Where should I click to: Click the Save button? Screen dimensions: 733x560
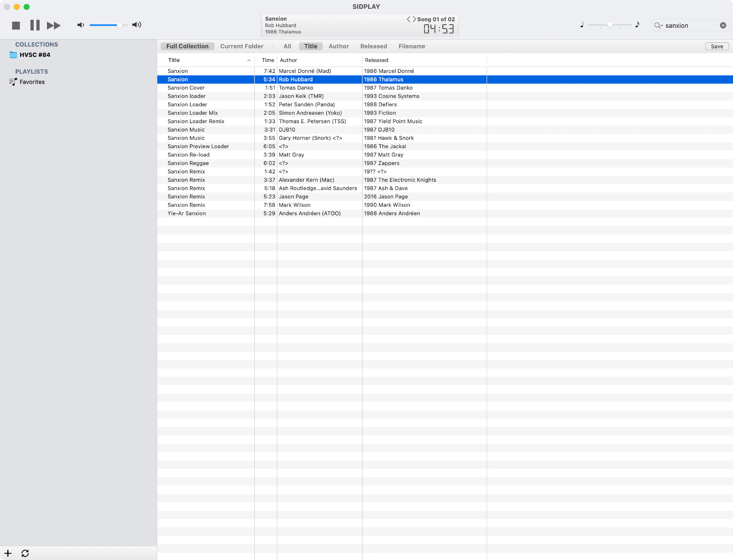716,46
